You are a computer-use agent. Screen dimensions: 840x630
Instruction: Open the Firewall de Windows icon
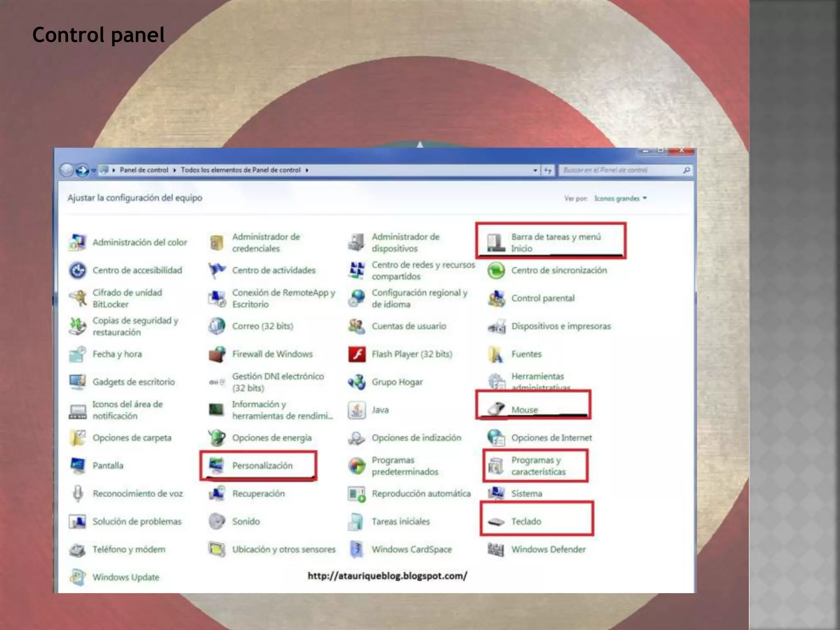[x=217, y=354]
